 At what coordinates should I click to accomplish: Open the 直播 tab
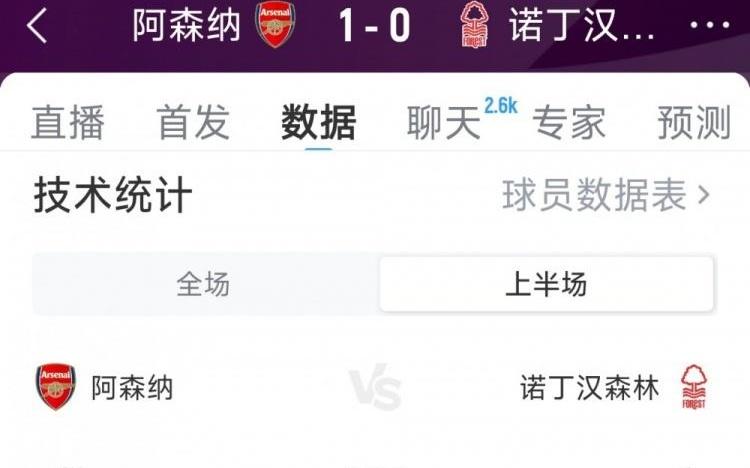pos(68,124)
